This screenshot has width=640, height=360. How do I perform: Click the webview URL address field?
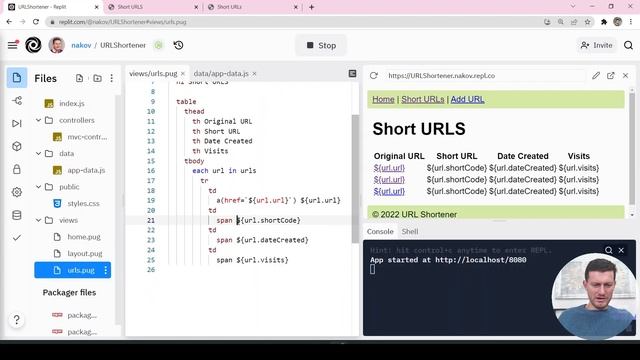pyautogui.click(x=484, y=76)
